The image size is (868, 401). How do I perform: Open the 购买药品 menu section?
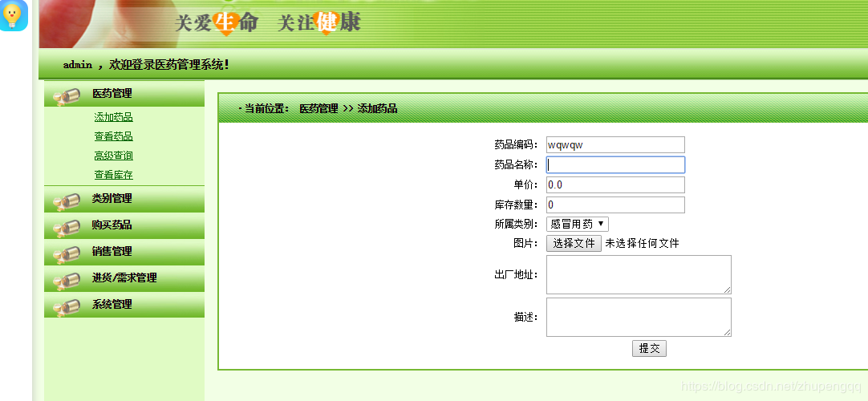[x=124, y=225]
